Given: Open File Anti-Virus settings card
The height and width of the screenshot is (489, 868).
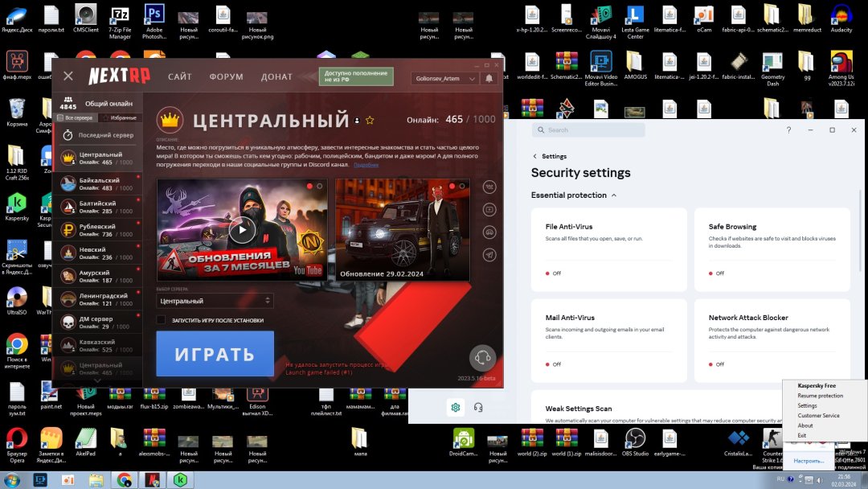Looking at the screenshot, I should (x=609, y=249).
